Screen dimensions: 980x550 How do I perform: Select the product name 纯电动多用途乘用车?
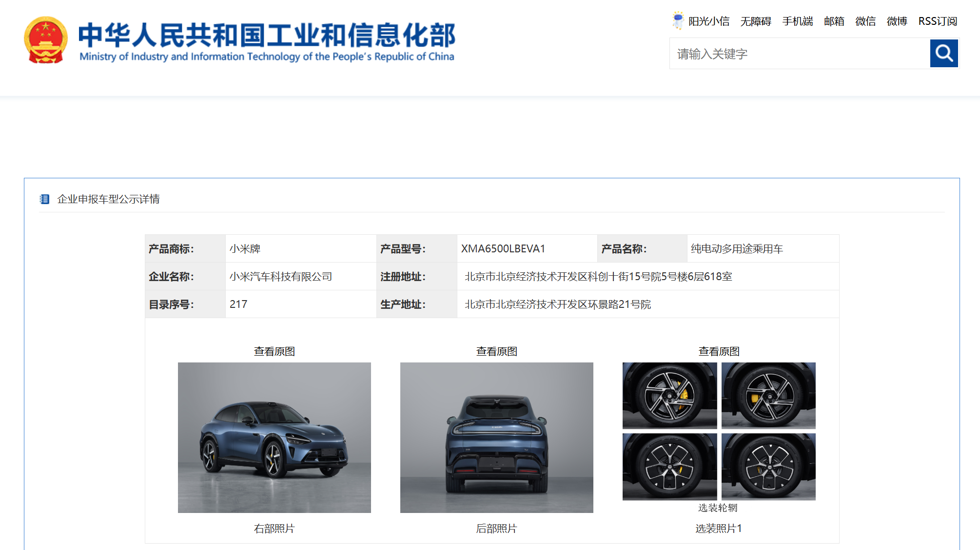(x=737, y=249)
